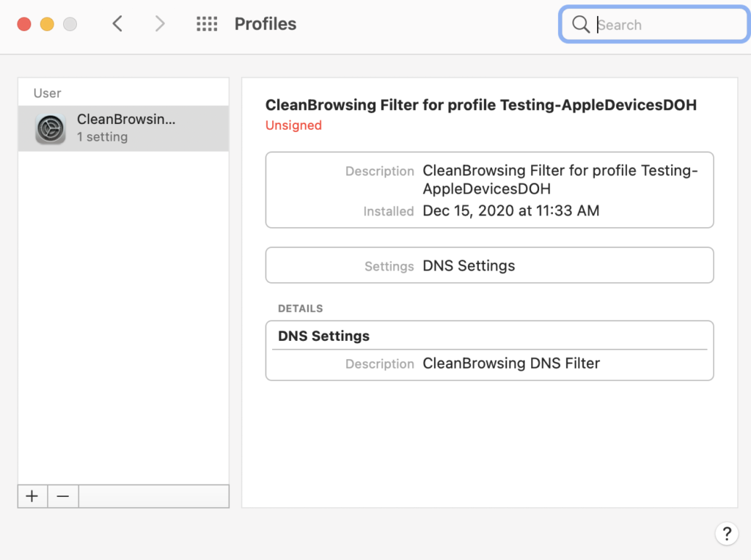Image resolution: width=751 pixels, height=560 pixels.
Task: Click the profile title heading text
Action: [481, 105]
